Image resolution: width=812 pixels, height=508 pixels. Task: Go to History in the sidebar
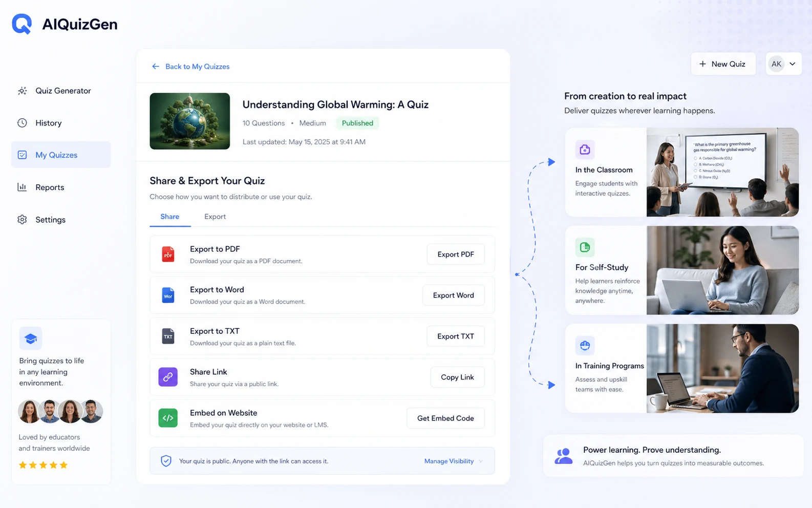61,123
